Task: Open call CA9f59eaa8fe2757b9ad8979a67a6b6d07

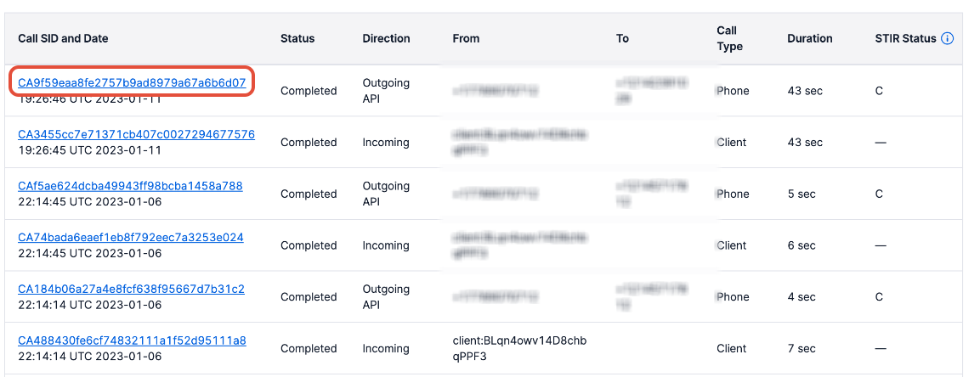Action: pos(132,82)
